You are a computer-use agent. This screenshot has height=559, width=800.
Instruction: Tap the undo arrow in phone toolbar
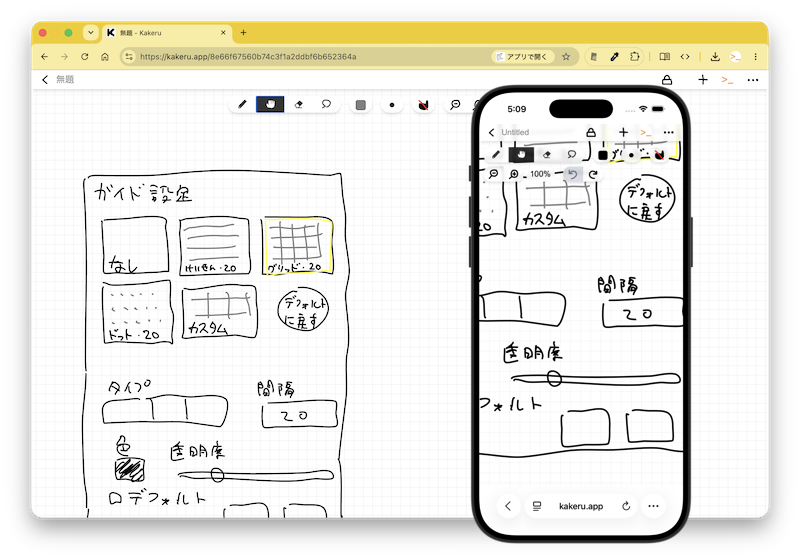(573, 174)
